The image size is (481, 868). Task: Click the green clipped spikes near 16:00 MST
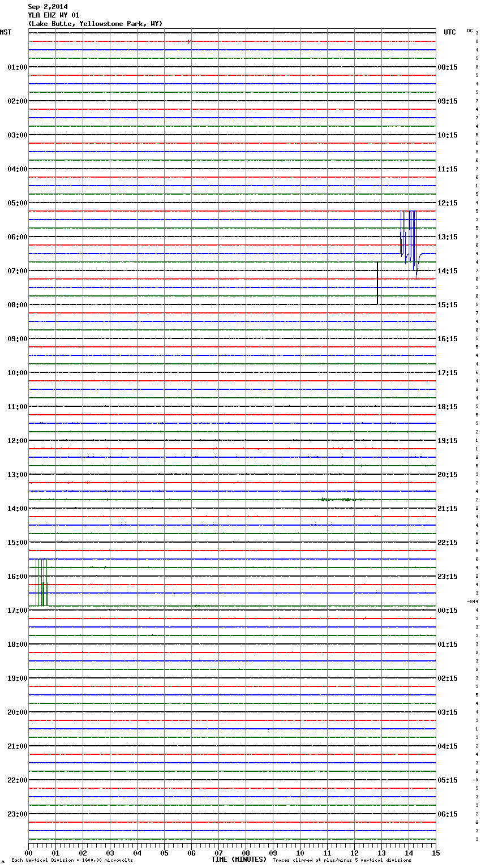(41, 582)
